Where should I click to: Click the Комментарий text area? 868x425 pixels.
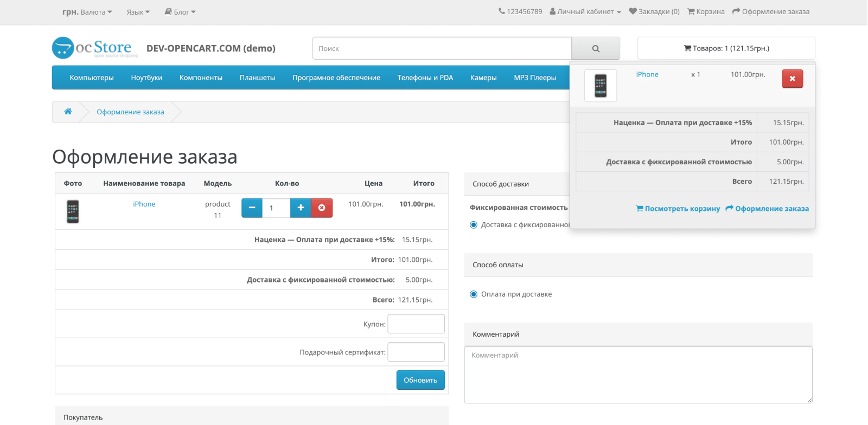(639, 375)
